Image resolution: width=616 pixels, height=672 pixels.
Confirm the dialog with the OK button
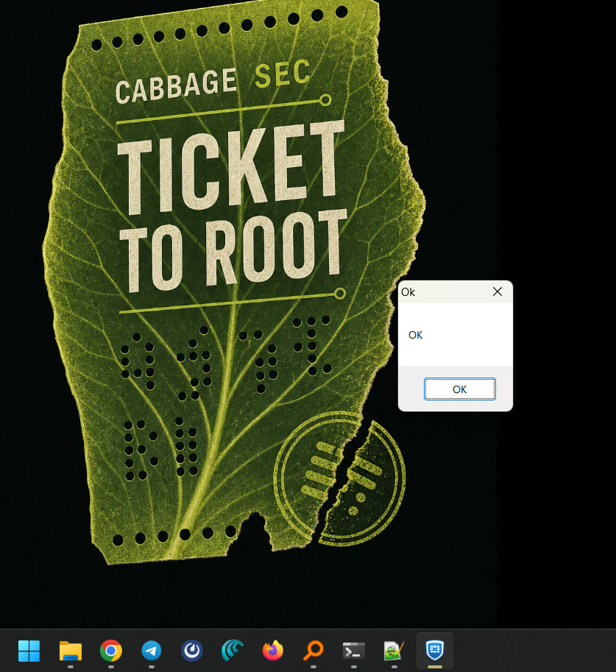click(459, 389)
